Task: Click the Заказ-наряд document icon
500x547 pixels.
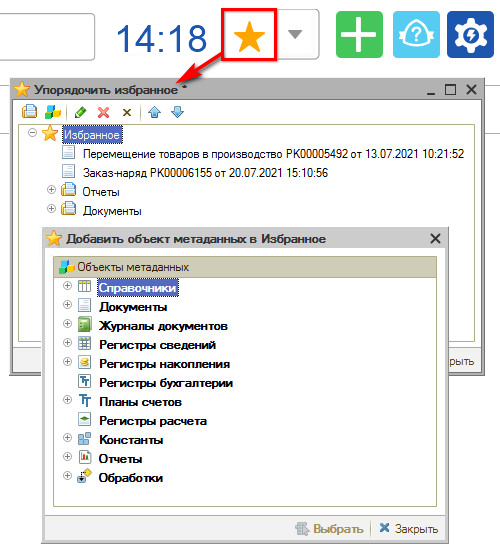Action: 68,171
